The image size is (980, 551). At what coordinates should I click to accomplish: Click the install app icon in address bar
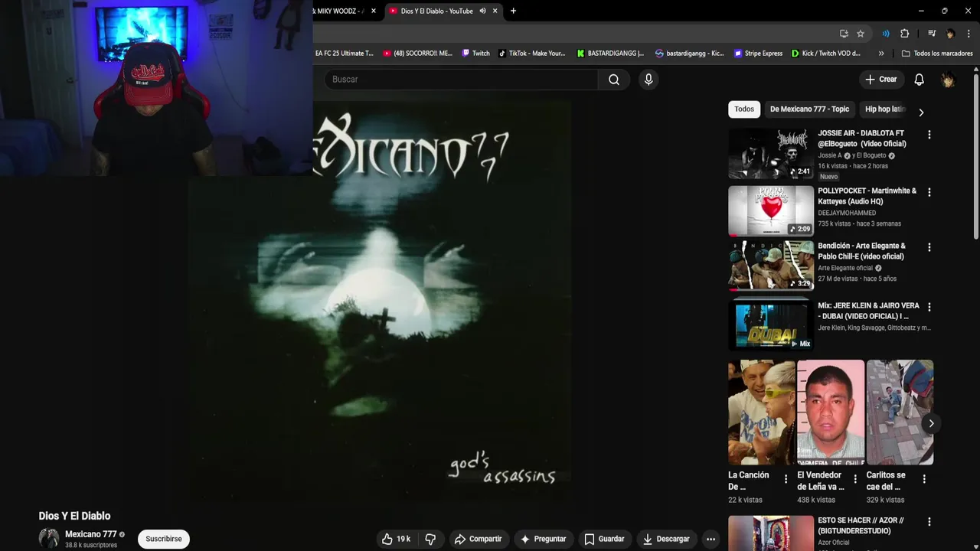pyautogui.click(x=844, y=34)
